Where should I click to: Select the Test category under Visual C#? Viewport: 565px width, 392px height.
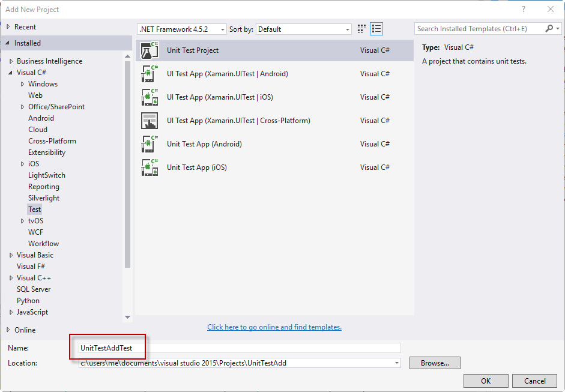(34, 209)
